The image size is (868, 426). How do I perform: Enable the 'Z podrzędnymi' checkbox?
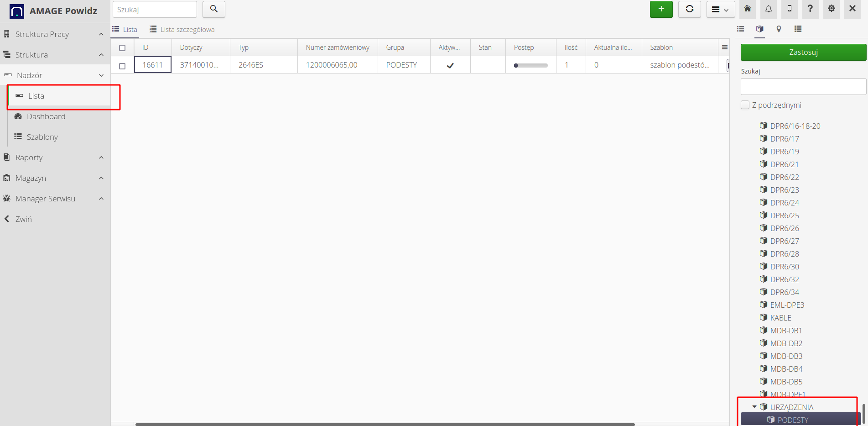[745, 105]
